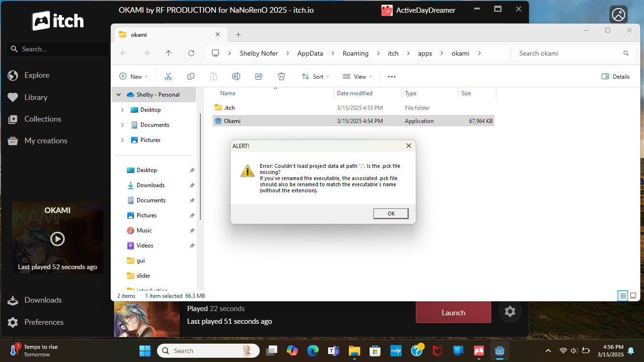Click AppData in the breadcrumb path
The height and width of the screenshot is (362, 644).
click(x=310, y=53)
